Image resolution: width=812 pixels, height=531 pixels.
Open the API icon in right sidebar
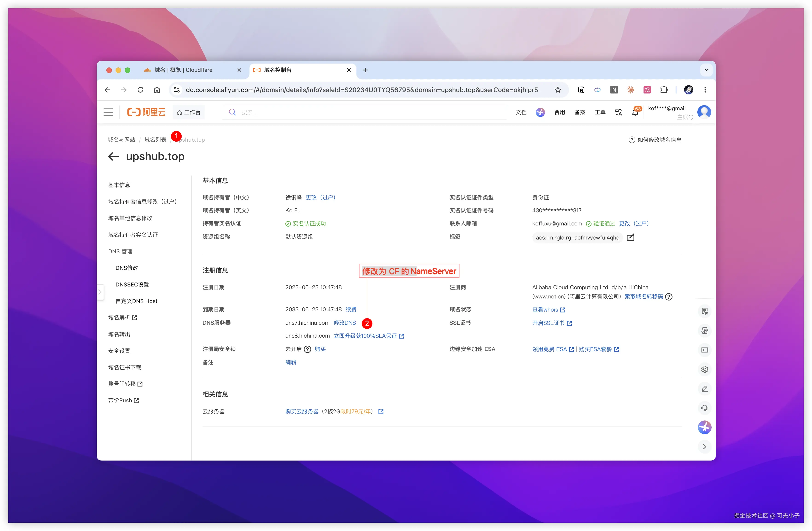click(705, 330)
